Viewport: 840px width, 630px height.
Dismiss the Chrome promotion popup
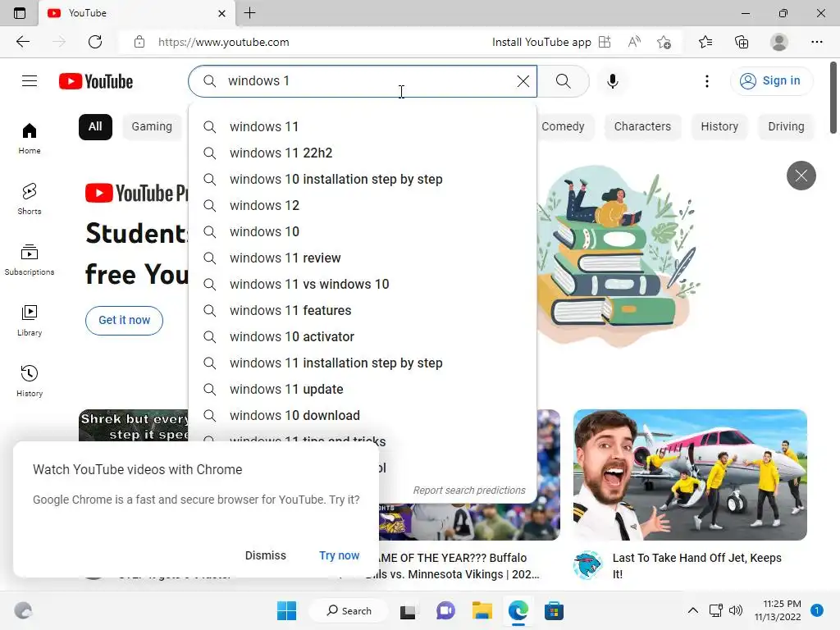point(265,555)
